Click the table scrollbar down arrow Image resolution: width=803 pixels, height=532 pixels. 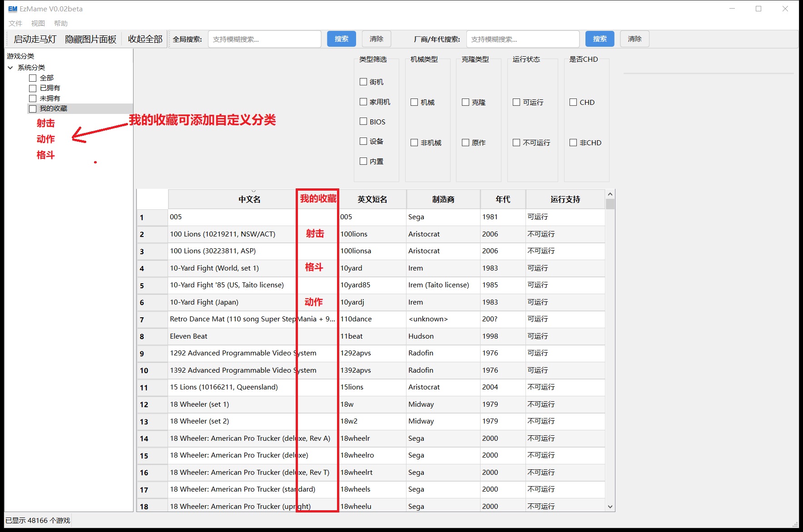(x=610, y=507)
